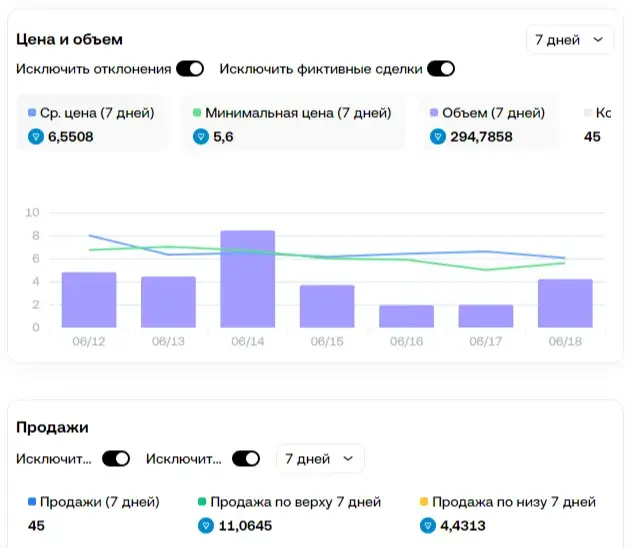Click TON icon next to 4,4313
Image resolution: width=633 pixels, height=548 pixels.
pyautogui.click(x=428, y=526)
